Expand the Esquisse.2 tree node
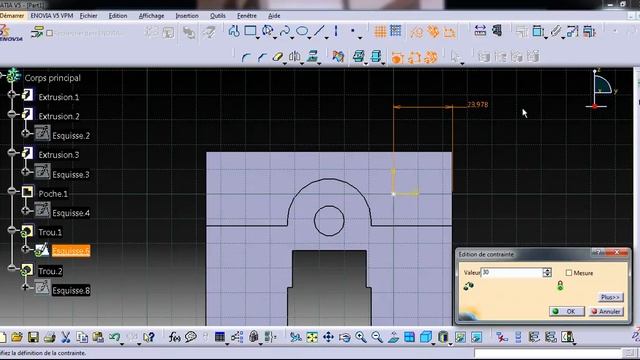640x360 pixels. pyautogui.click(x=25, y=133)
